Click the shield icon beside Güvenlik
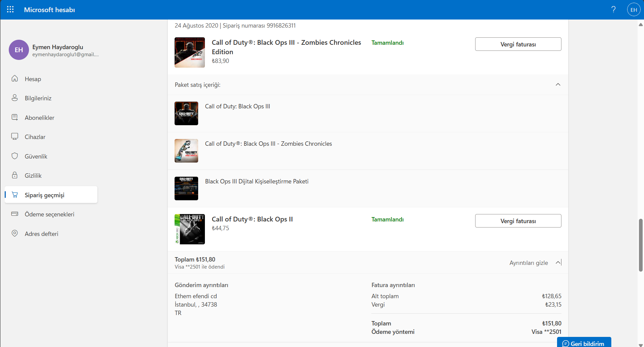644x347 pixels. click(15, 156)
